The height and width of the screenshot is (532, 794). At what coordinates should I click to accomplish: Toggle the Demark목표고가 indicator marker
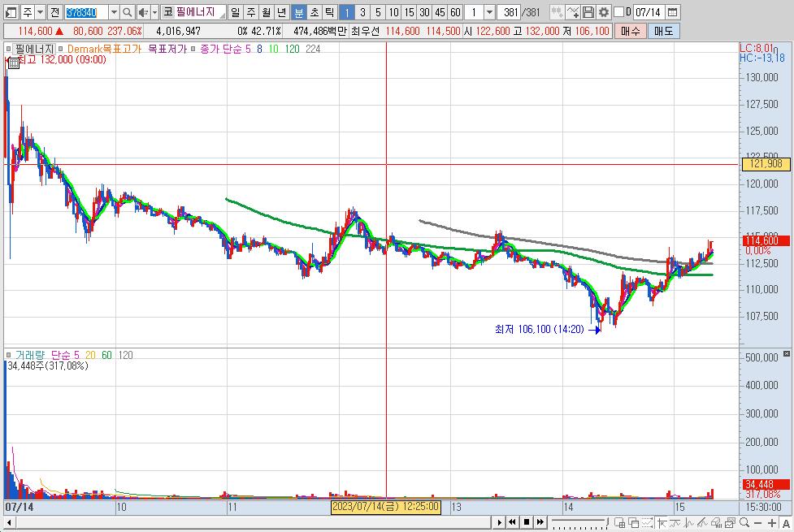[x=61, y=49]
